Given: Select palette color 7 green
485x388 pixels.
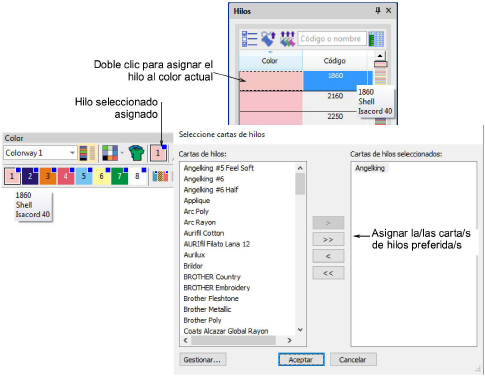Looking at the screenshot, I should [119, 176].
